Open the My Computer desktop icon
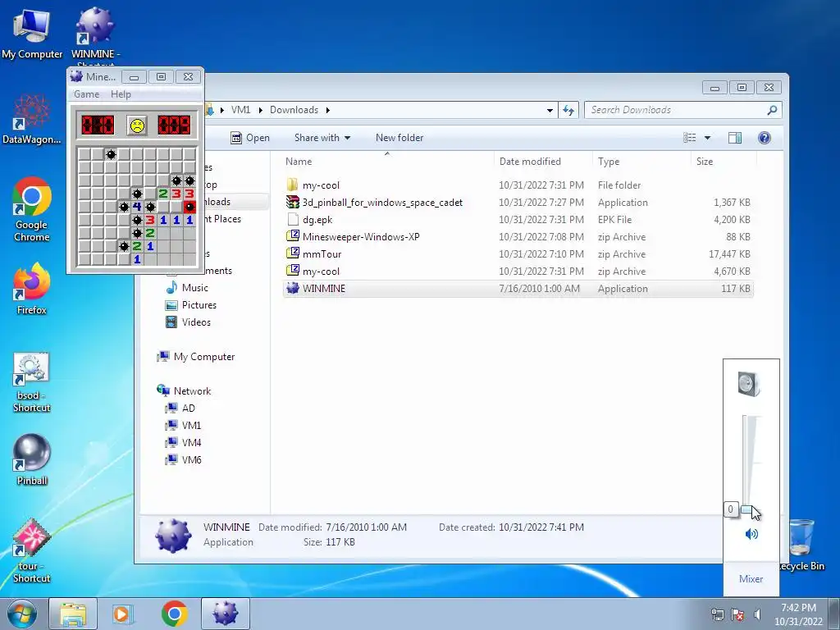The height and width of the screenshot is (630, 840). 32,33
